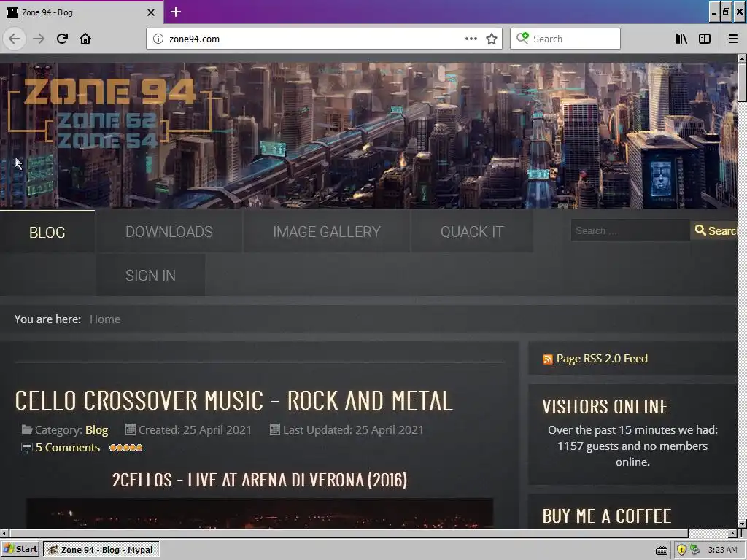Viewport: 747px width, 560px height.
Task: Click the horizontal scrollbar right arrow
Action: 733,533
